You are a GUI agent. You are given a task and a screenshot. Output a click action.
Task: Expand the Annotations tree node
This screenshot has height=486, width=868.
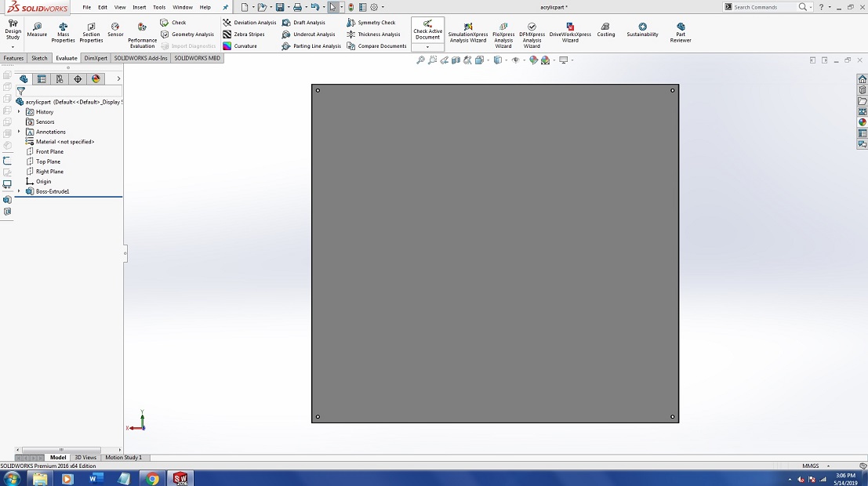pos(19,132)
